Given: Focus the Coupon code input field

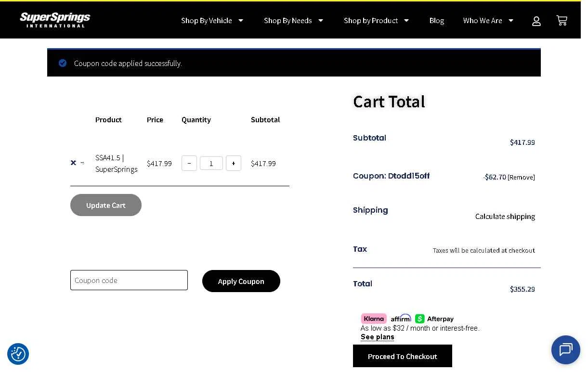Looking at the screenshot, I should 129,280.
